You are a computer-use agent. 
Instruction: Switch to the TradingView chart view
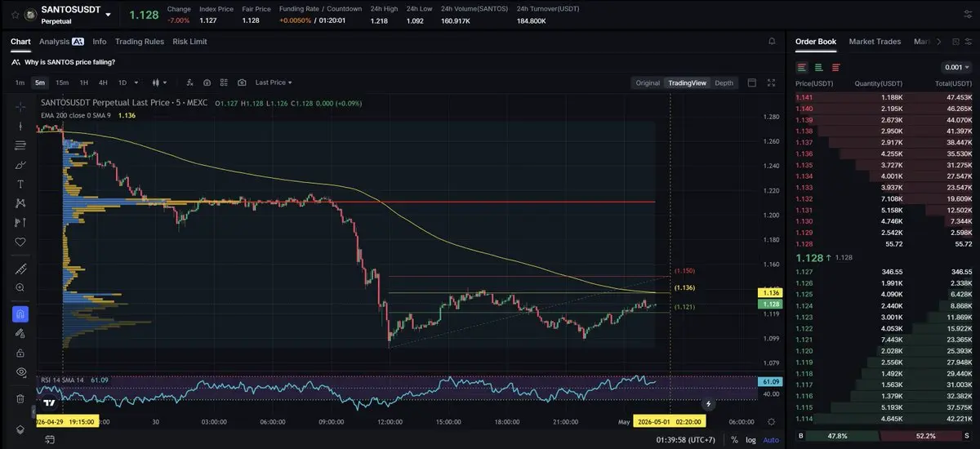tap(687, 82)
